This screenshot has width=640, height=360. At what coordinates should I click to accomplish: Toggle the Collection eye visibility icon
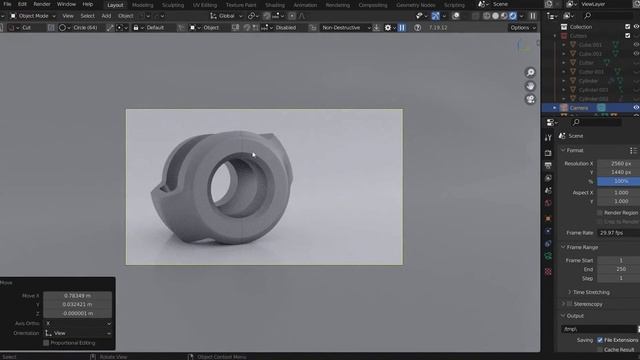(x=636, y=27)
